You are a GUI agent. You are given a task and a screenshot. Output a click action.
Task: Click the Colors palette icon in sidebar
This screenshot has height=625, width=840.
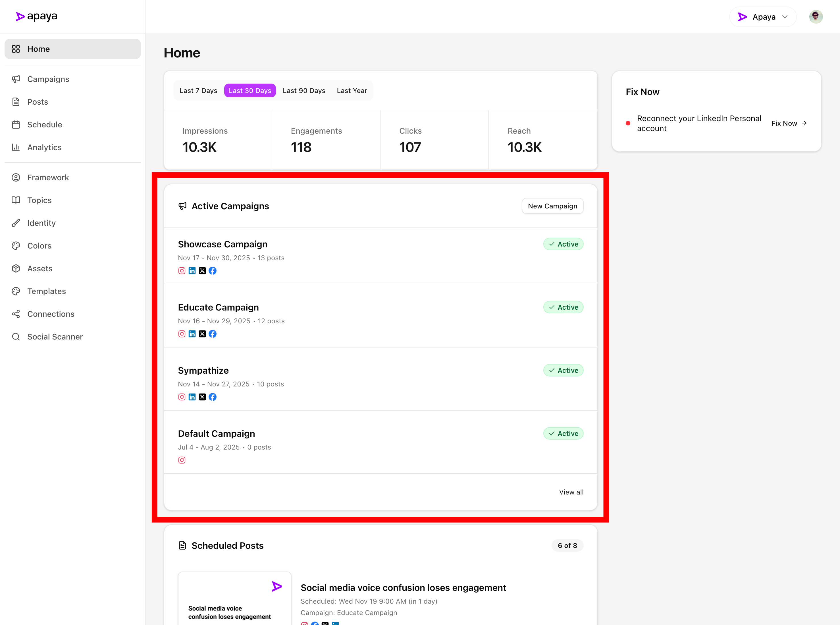pos(16,246)
